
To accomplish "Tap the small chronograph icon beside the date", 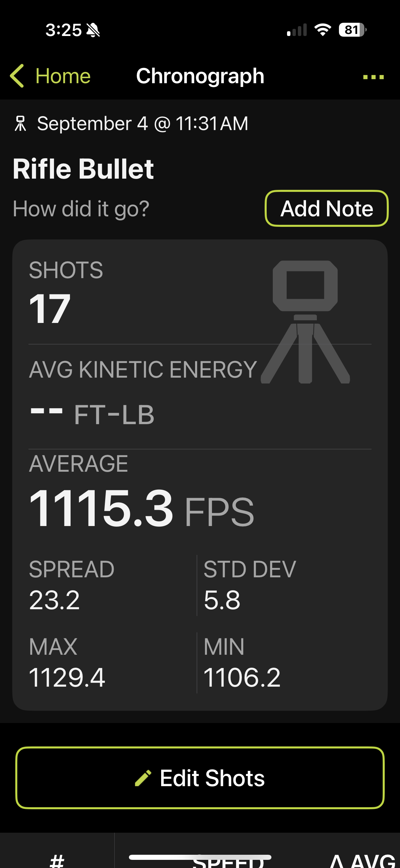I will (20, 123).
